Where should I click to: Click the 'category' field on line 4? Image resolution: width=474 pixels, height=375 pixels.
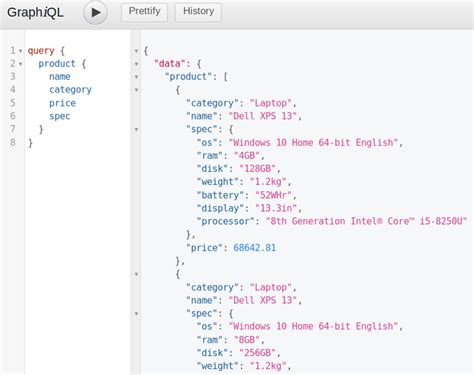70,90
